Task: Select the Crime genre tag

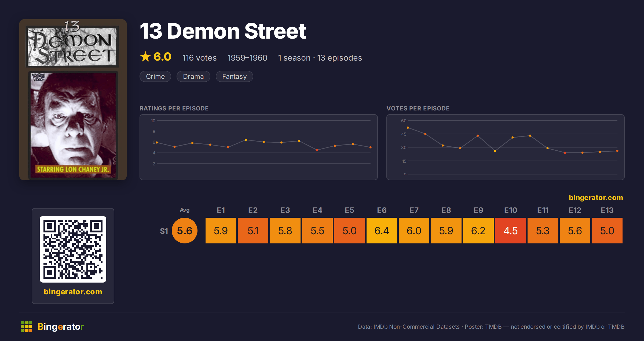Action: [155, 76]
